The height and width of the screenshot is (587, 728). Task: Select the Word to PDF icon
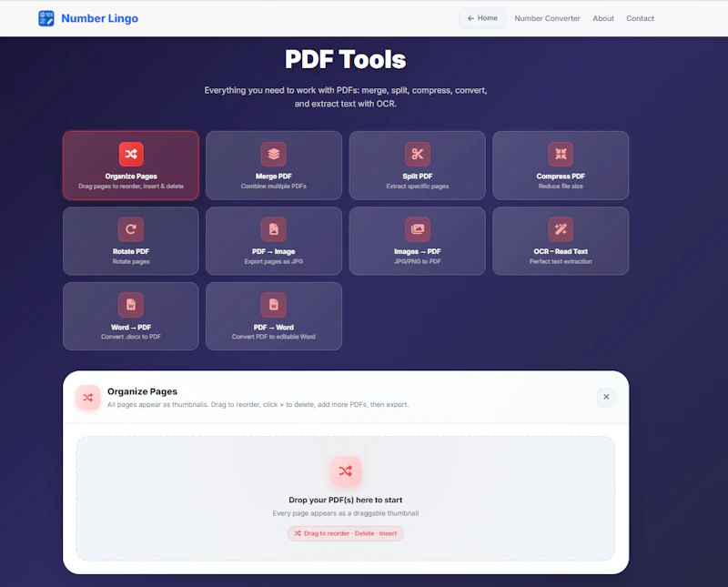coord(131,305)
